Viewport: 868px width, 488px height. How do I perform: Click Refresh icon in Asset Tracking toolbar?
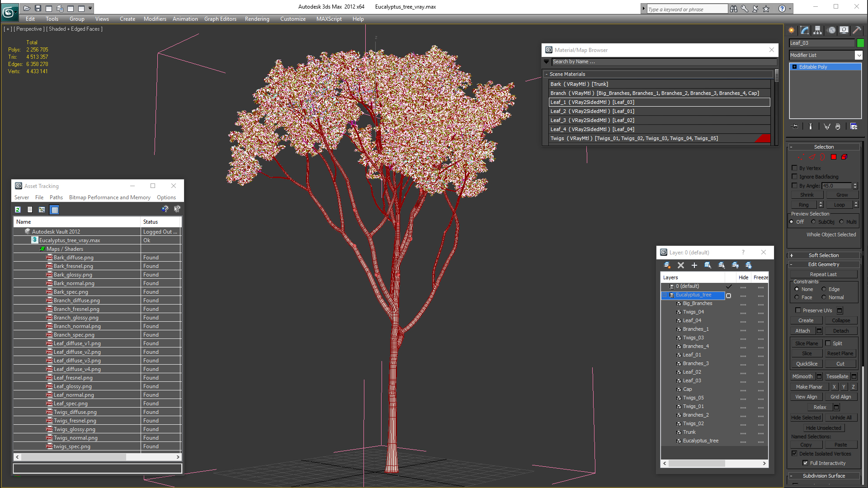[x=18, y=210]
